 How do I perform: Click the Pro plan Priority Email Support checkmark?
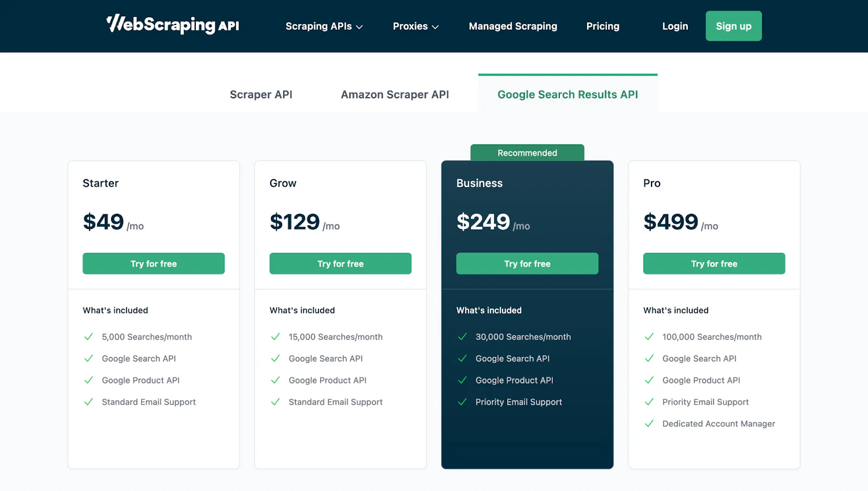click(649, 402)
